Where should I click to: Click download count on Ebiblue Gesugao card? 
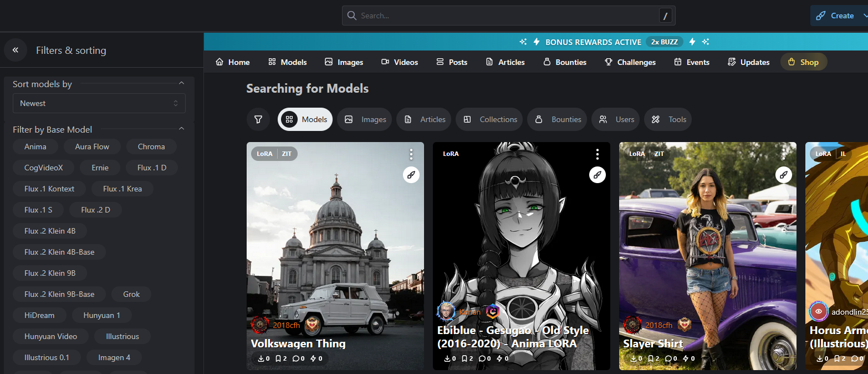tap(450, 358)
